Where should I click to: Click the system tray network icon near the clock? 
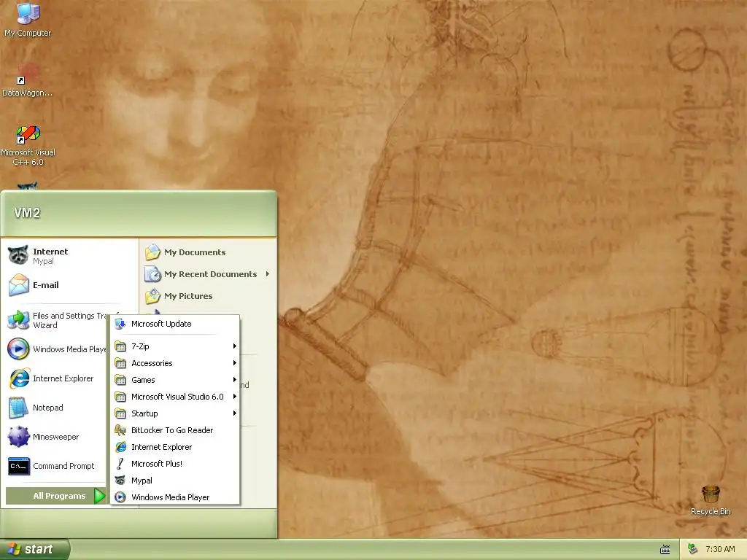[x=693, y=549]
